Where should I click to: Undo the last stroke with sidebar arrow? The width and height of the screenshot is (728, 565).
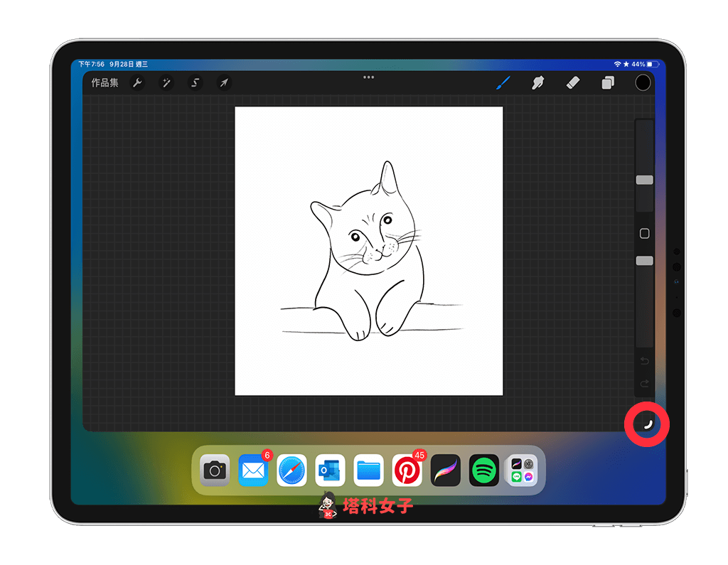click(644, 361)
